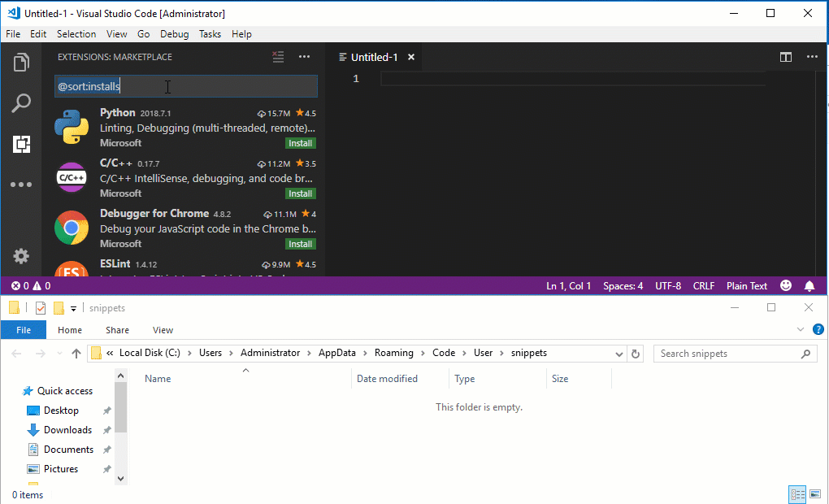Click the properties checkmark icon in Explorer toolbar
This screenshot has width=829, height=504.
coord(40,308)
